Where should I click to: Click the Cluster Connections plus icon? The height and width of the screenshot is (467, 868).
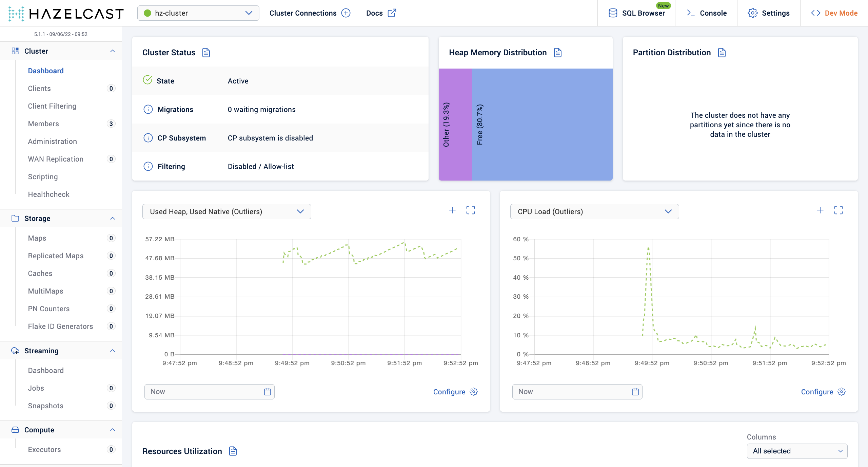346,13
